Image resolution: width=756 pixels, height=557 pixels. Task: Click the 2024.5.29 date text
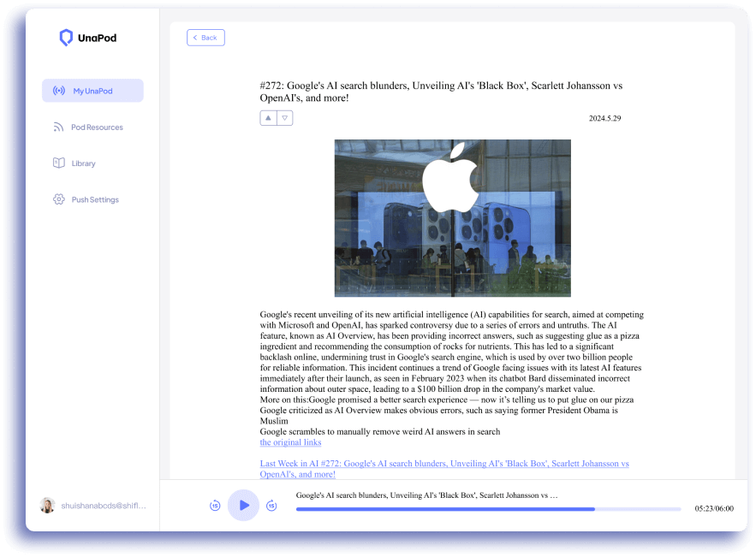point(604,118)
